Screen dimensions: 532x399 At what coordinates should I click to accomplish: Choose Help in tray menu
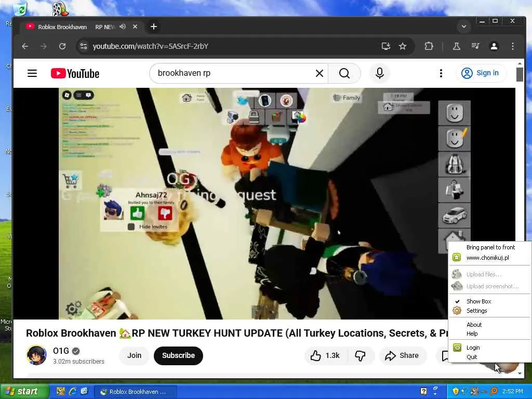click(x=472, y=334)
